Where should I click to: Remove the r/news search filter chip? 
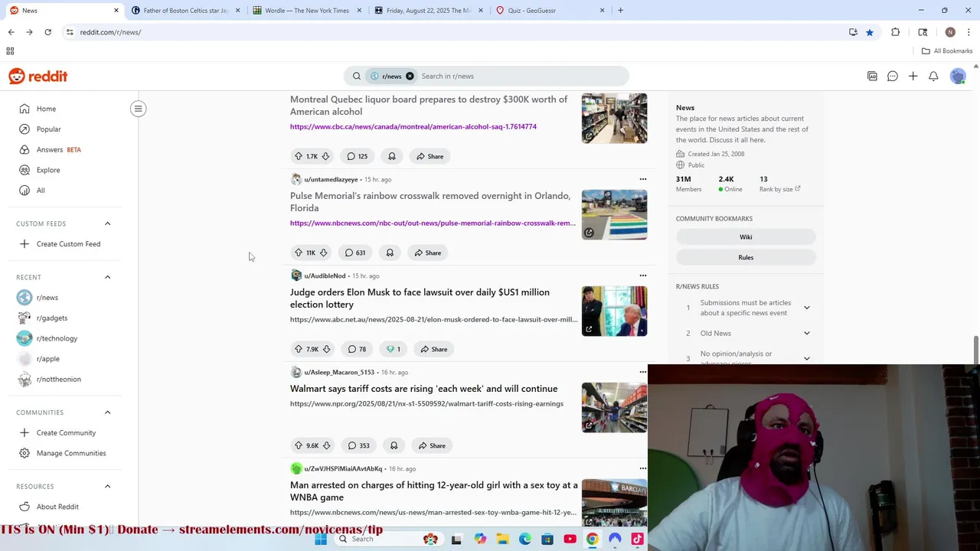pos(410,77)
